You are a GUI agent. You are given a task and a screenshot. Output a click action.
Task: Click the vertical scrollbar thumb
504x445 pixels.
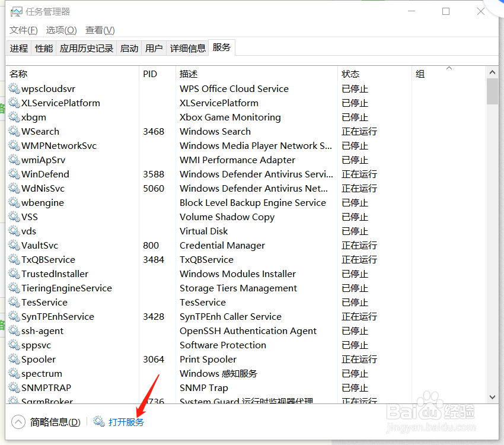pos(492,91)
